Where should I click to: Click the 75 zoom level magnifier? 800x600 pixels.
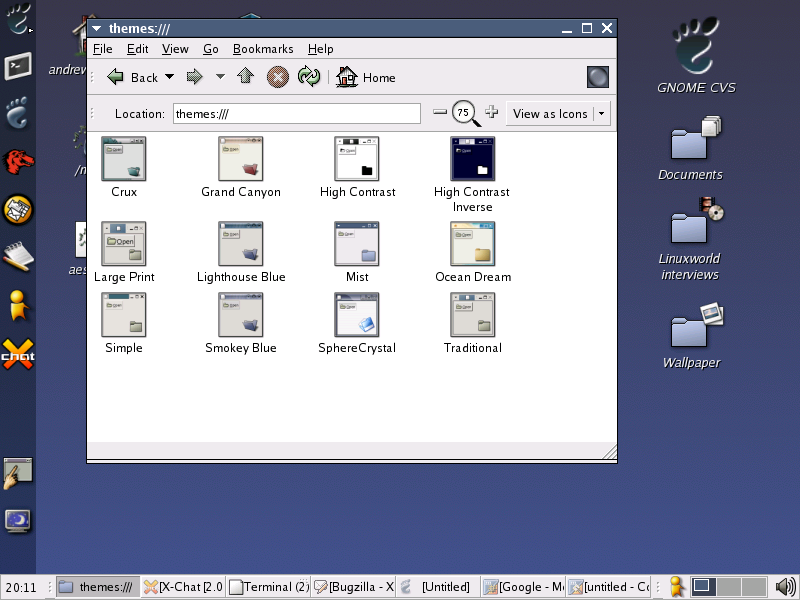point(465,113)
